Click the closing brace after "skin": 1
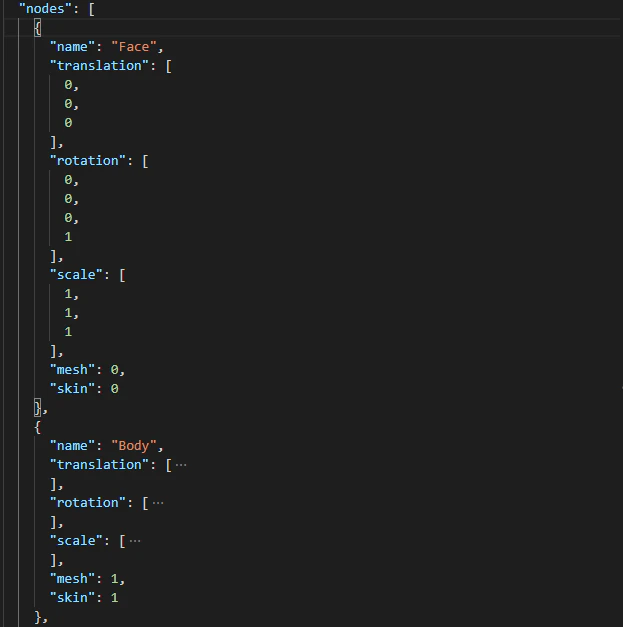 coord(38,617)
